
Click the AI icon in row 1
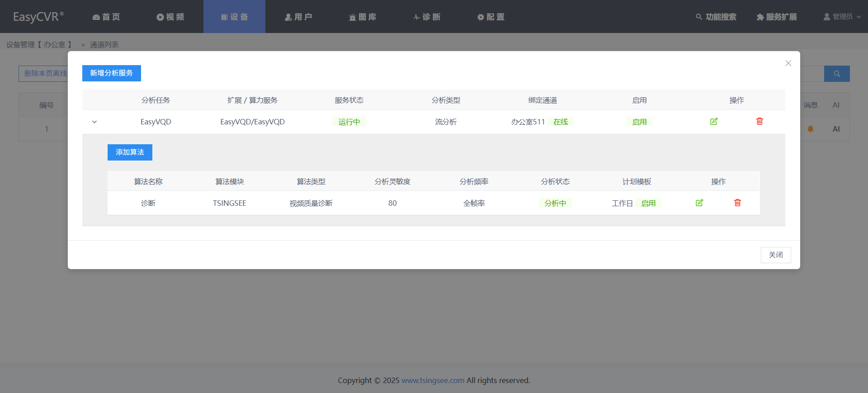[836, 129]
